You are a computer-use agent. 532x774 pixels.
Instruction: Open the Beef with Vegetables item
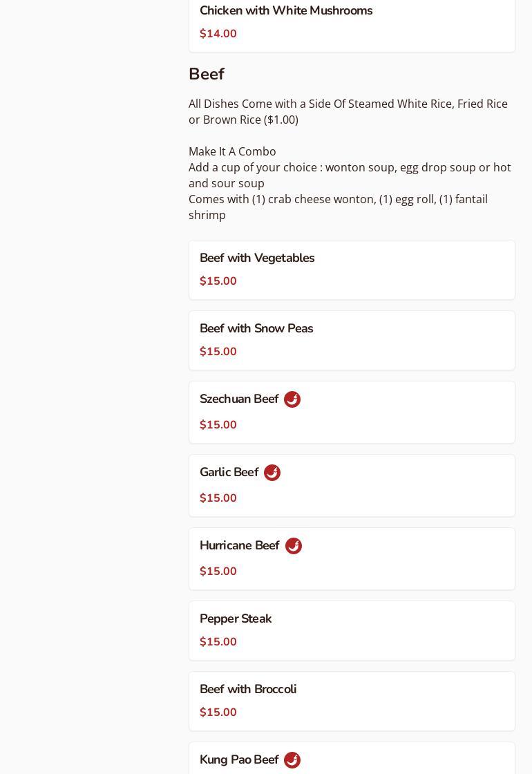pyautogui.click(x=257, y=258)
